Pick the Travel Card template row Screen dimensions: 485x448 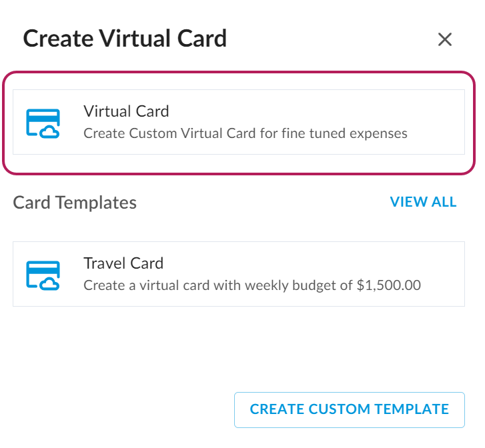pos(238,274)
